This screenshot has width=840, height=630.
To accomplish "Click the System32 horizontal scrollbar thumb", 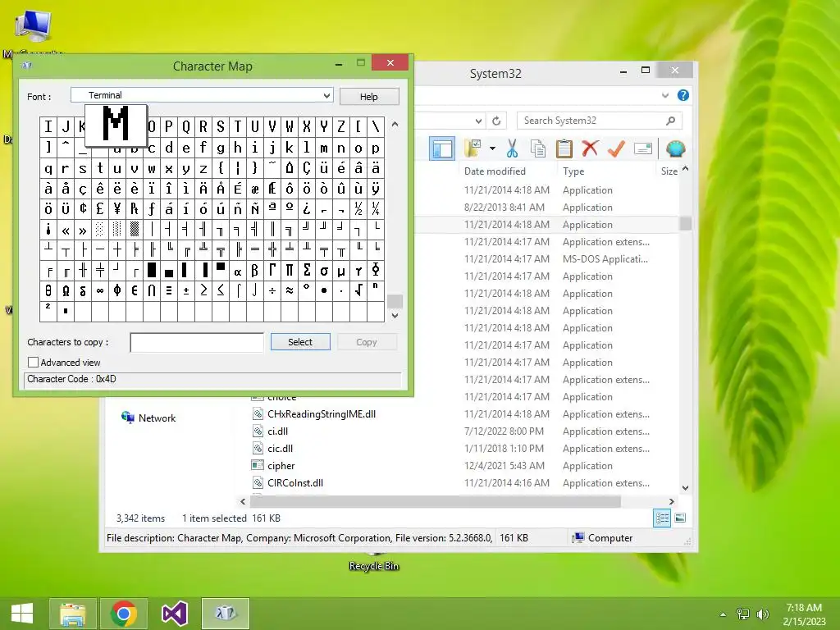I will pyautogui.click(x=435, y=501).
